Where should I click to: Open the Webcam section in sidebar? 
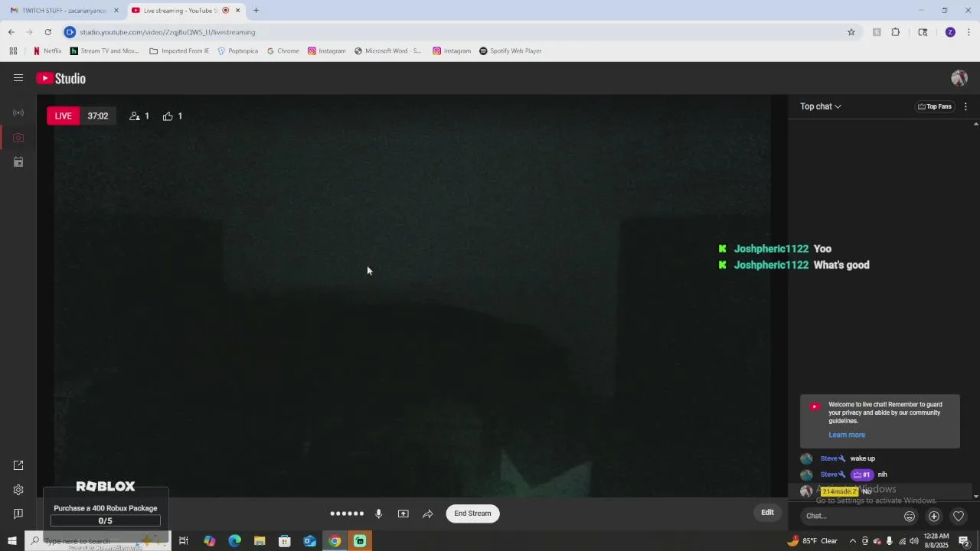18,138
